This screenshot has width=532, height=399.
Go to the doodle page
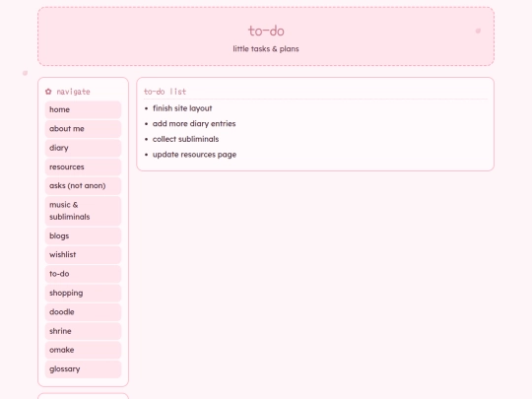[x=83, y=311]
